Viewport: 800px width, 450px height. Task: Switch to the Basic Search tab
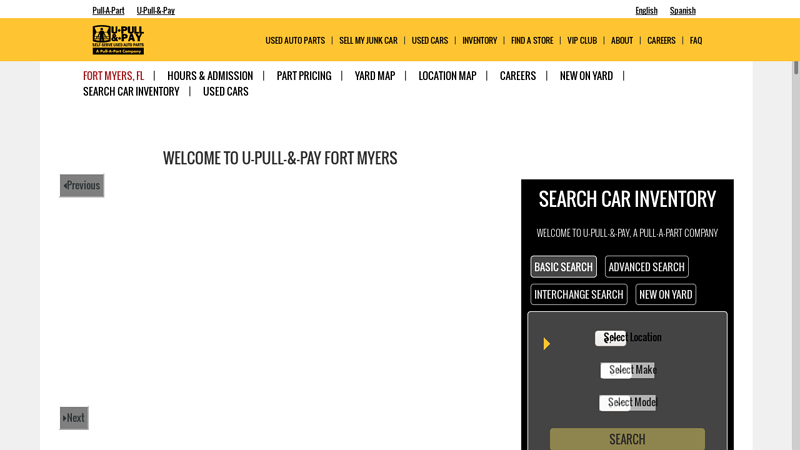pos(563,267)
